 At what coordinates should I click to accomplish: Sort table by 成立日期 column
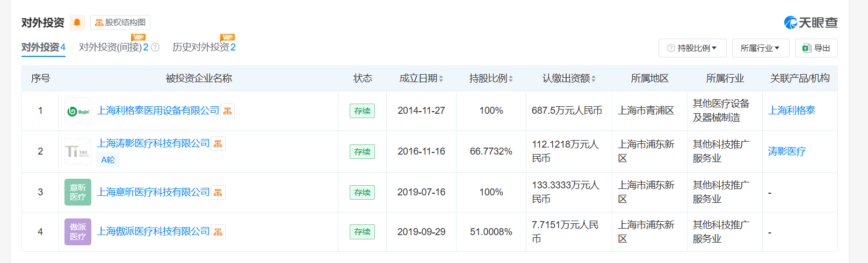coord(421,78)
